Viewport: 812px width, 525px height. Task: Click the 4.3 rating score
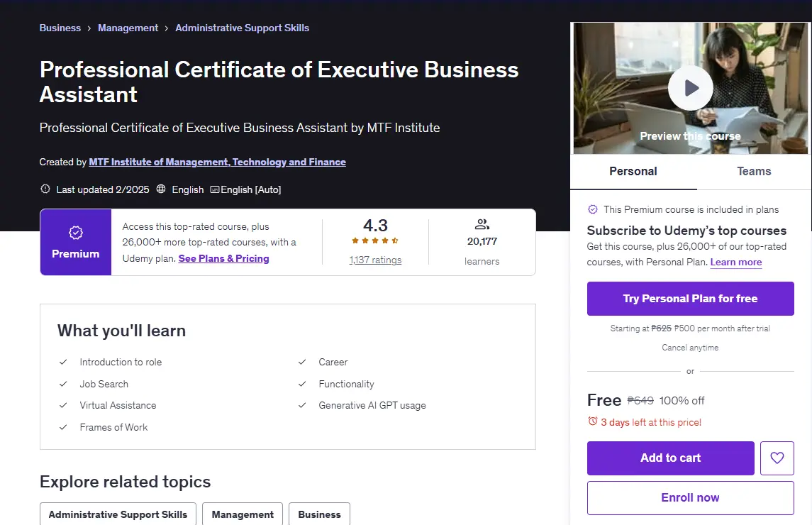point(375,226)
